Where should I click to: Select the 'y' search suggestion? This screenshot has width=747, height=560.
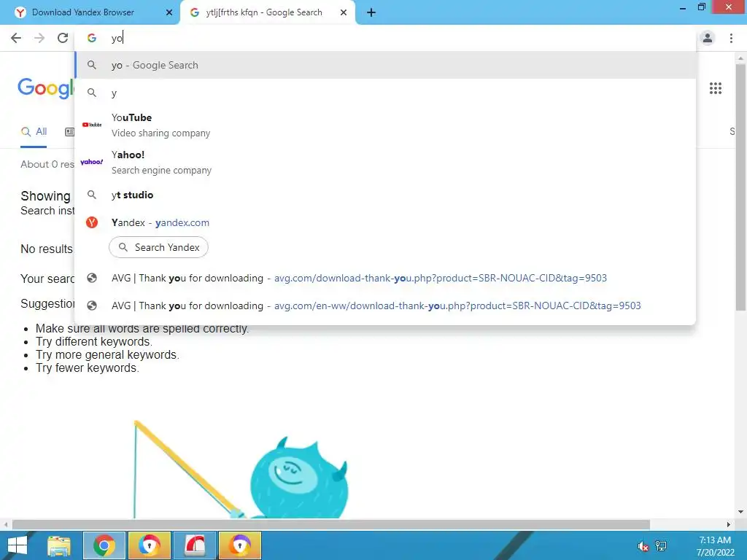(385, 93)
